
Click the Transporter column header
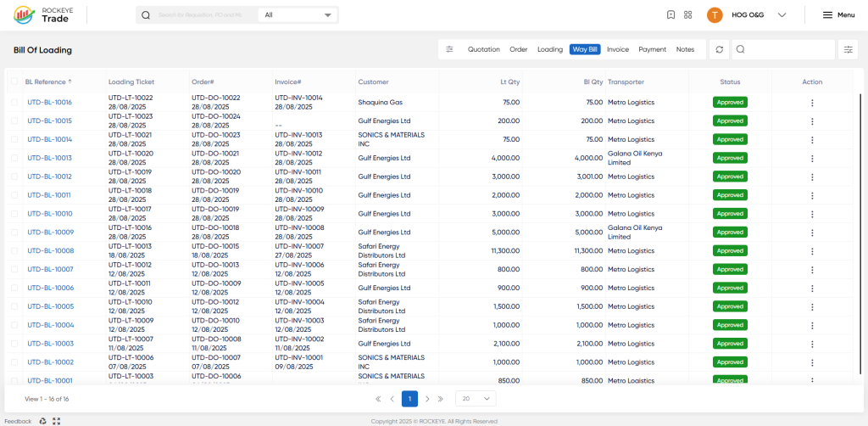click(x=626, y=81)
